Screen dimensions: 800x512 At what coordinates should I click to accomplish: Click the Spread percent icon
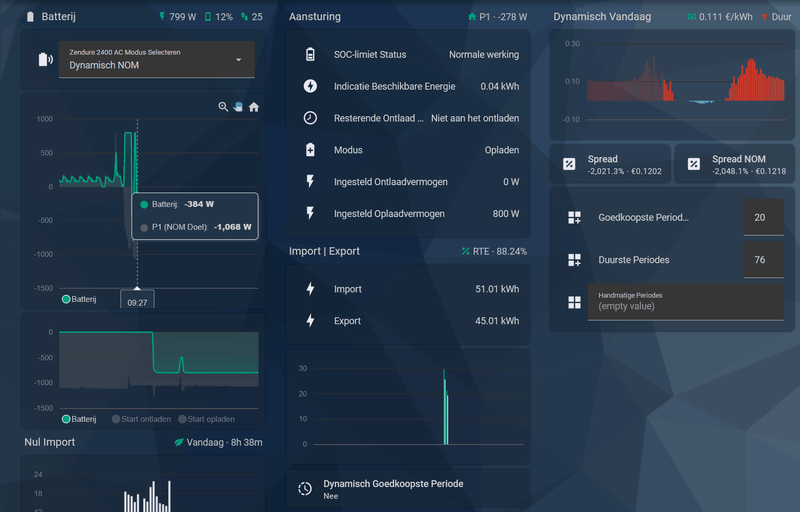click(x=569, y=164)
